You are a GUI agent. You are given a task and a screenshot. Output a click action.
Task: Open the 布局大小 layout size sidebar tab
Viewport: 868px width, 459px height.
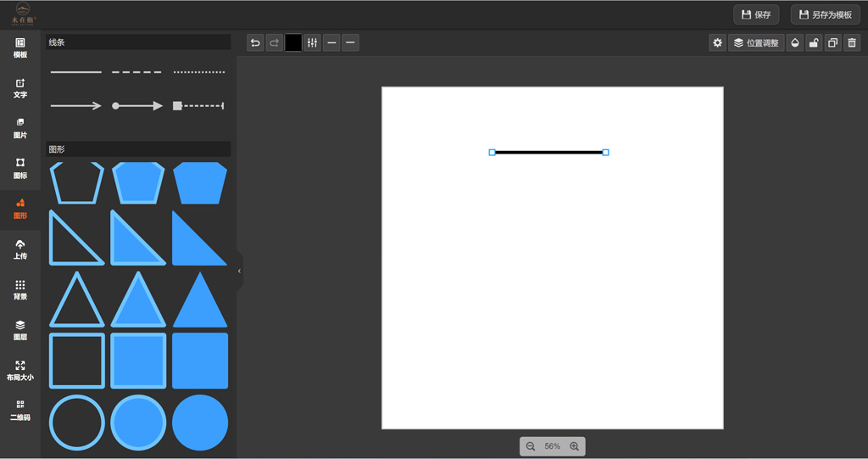20,371
